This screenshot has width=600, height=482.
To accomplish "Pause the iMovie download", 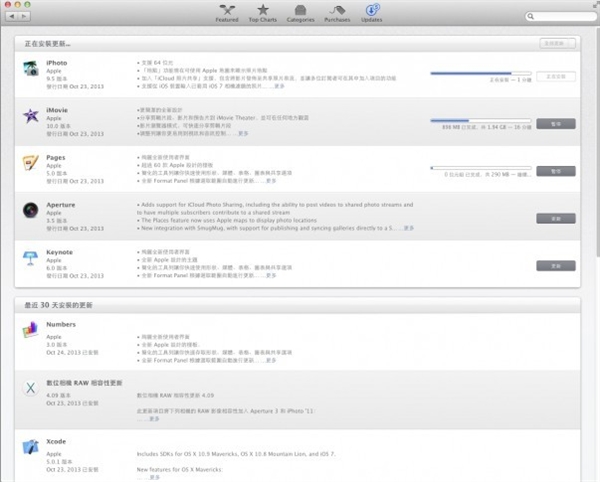I will click(x=556, y=124).
